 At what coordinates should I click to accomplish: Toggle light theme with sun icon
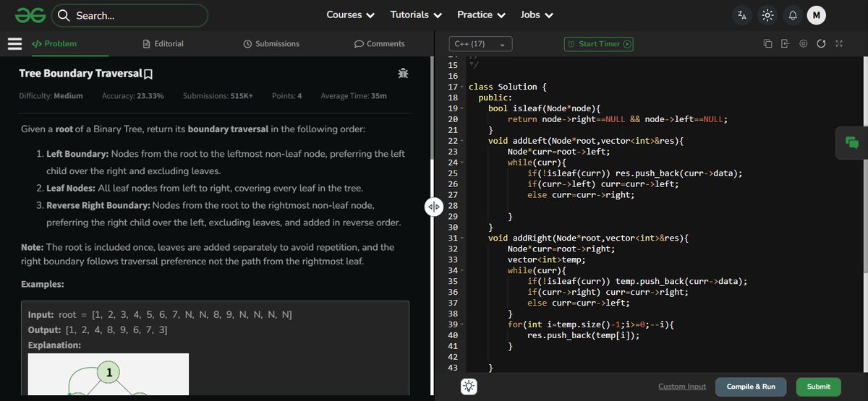(x=767, y=15)
